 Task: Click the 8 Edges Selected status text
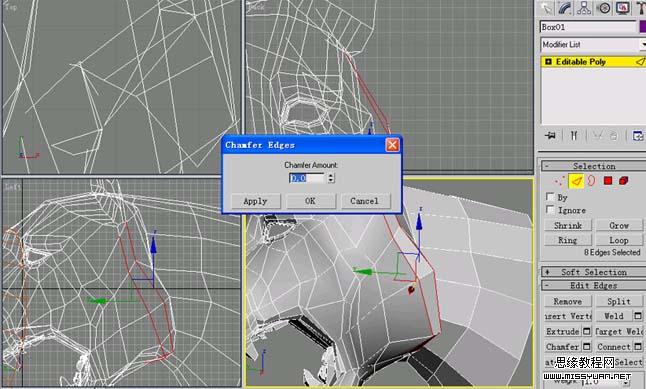tap(612, 252)
